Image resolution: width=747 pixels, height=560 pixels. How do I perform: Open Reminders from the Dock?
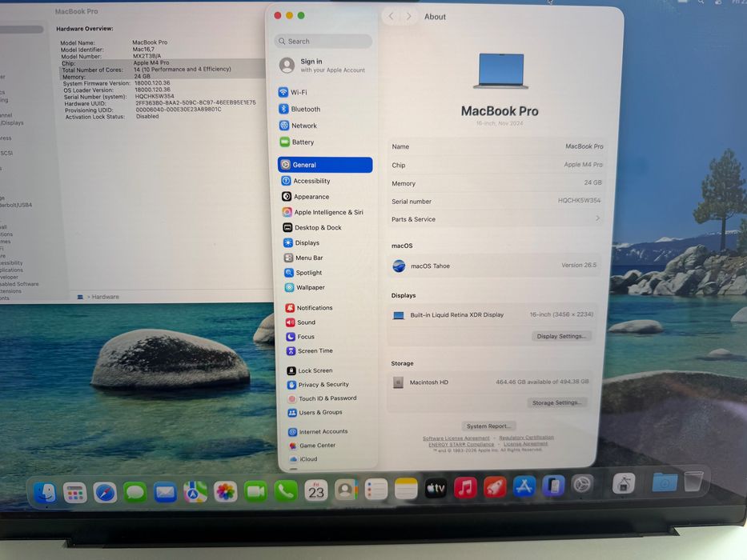pos(376,490)
